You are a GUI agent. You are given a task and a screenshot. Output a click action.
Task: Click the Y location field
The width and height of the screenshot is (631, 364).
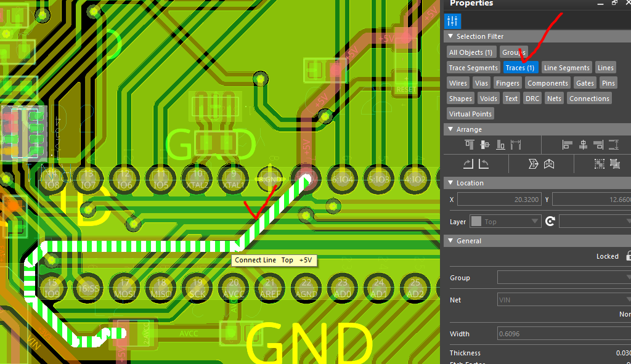591,200
